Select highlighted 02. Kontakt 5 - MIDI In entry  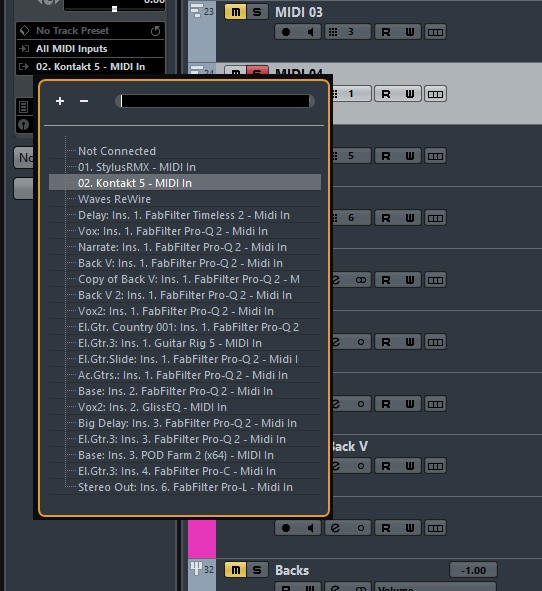(185, 183)
